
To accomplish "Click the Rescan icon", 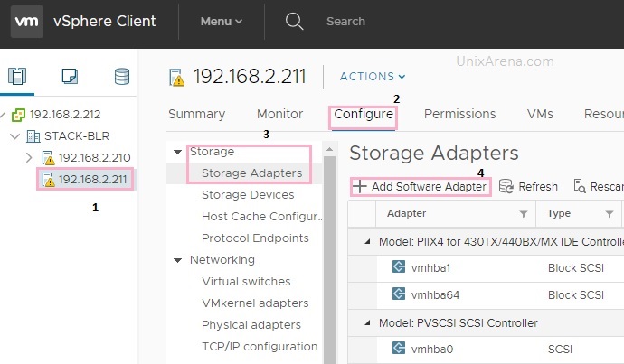I will 580,186.
